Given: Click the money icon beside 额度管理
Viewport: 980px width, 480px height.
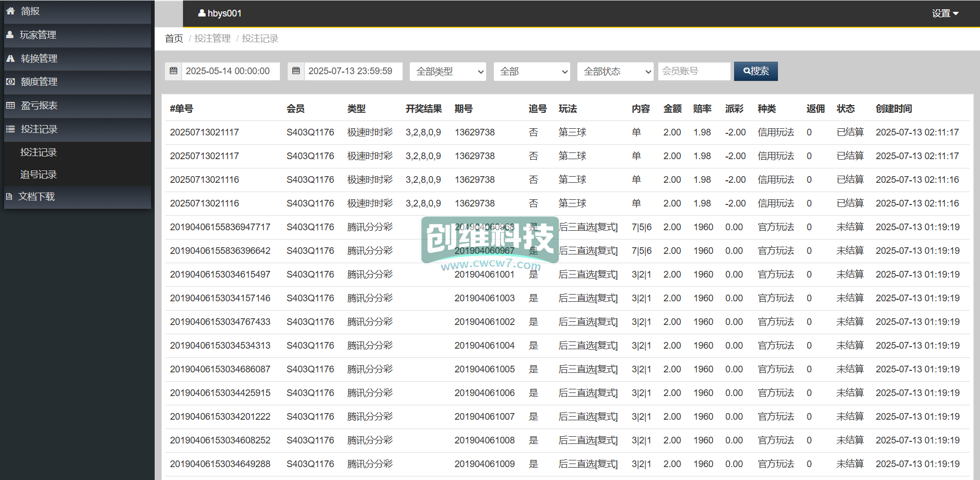Looking at the screenshot, I should pyautogui.click(x=10, y=81).
